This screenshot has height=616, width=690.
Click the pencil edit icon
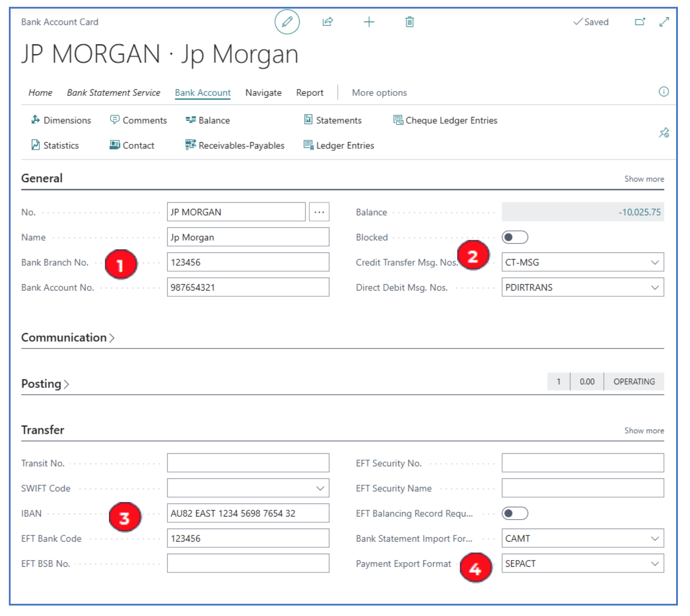coord(287,22)
